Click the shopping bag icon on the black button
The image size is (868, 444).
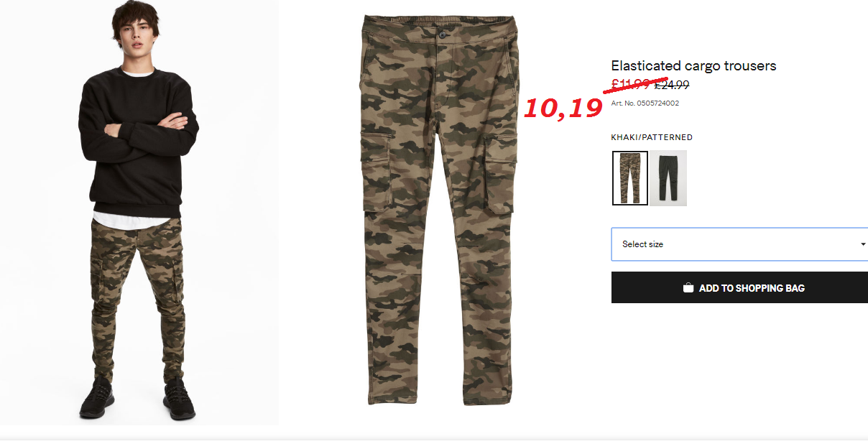pyautogui.click(x=688, y=287)
